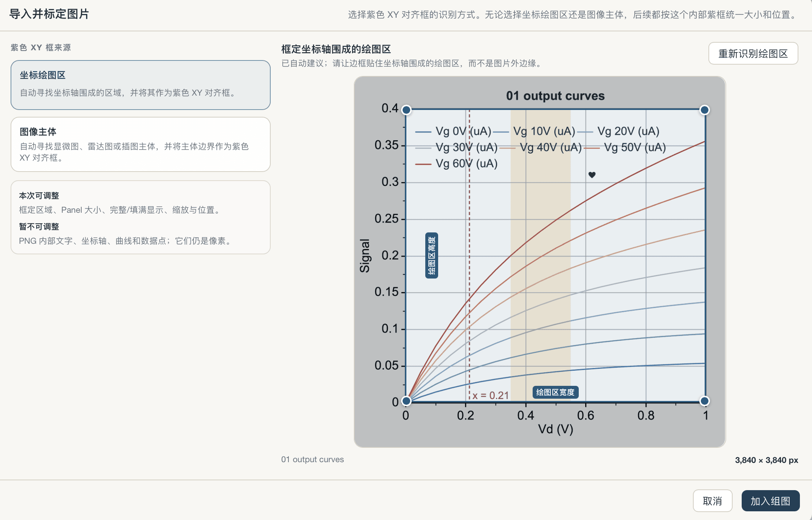Grab the top-left plot frame corner handle

click(406, 110)
